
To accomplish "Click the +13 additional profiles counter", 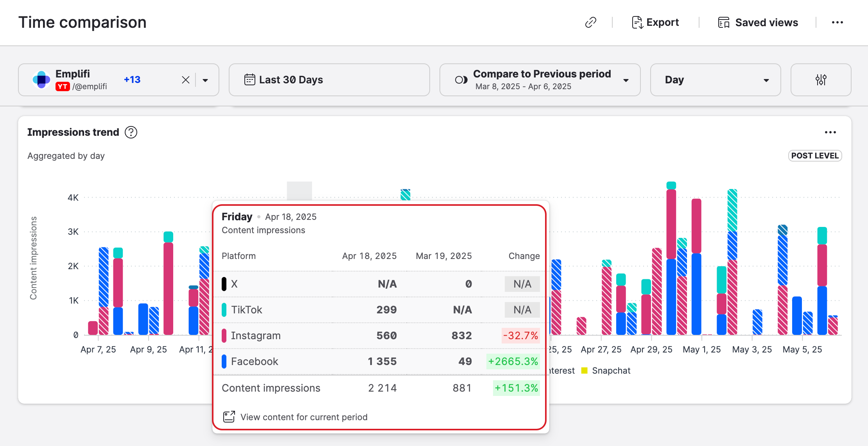I will [132, 80].
